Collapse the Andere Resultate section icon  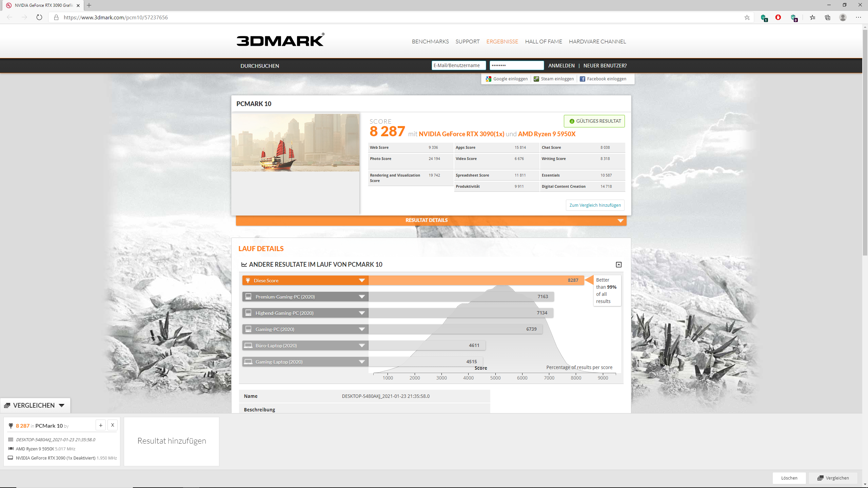pyautogui.click(x=619, y=265)
